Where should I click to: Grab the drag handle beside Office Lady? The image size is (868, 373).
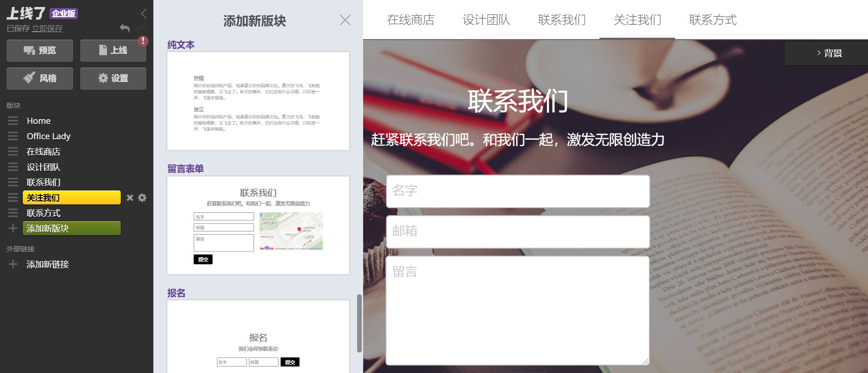(x=13, y=136)
